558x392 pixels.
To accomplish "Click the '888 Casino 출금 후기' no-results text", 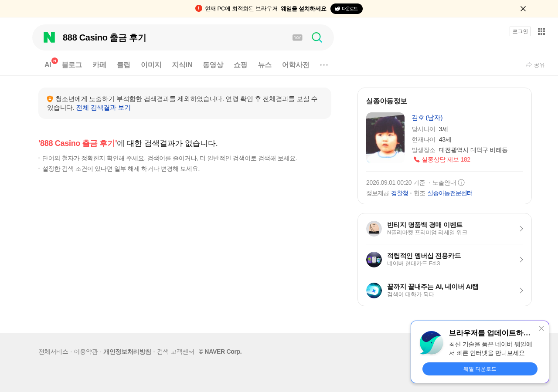I will (78, 143).
